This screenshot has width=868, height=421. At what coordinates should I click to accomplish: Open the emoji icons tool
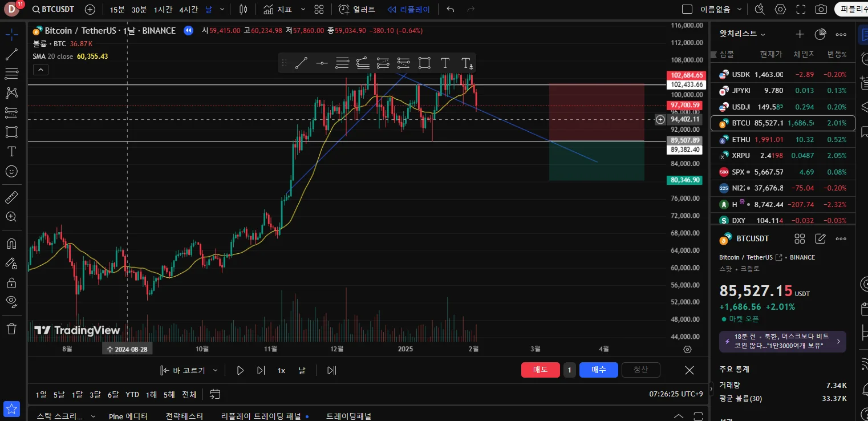point(11,171)
